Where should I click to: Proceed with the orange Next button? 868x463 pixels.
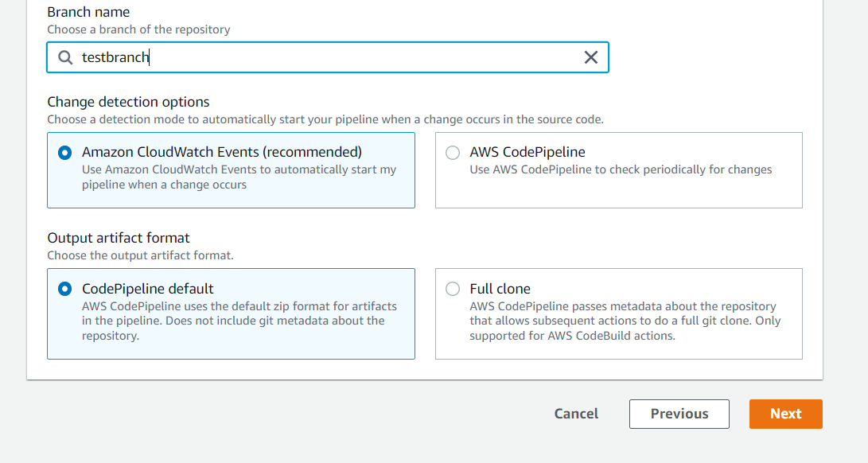click(x=785, y=414)
